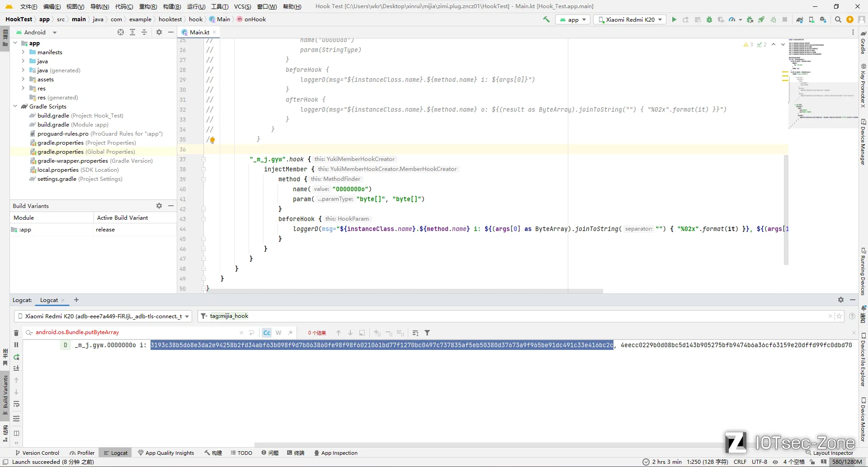868x467 pixels.
Task: Open the VCS(S) menu
Action: 243,6
